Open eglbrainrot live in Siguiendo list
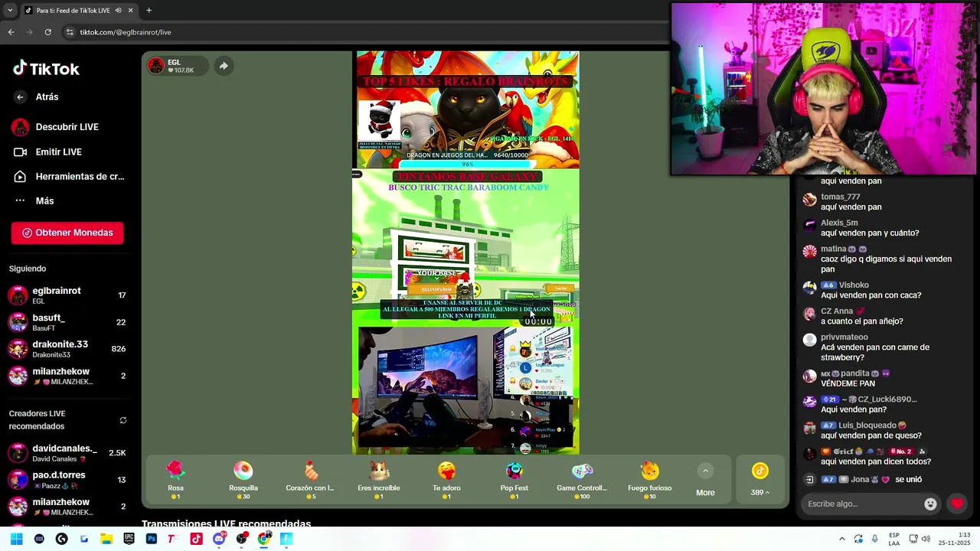Screen dimensions: 980x551 tap(67, 295)
